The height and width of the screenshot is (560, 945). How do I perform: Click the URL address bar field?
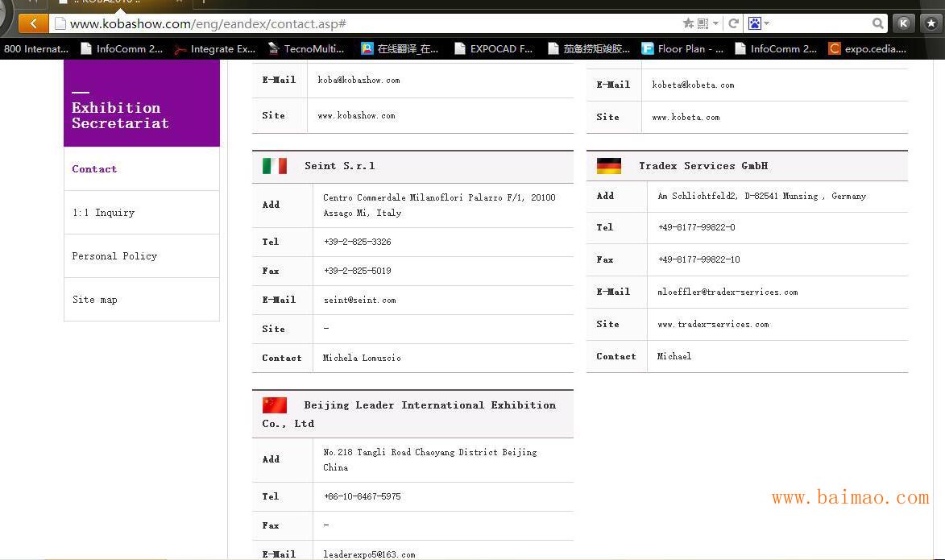(x=363, y=23)
